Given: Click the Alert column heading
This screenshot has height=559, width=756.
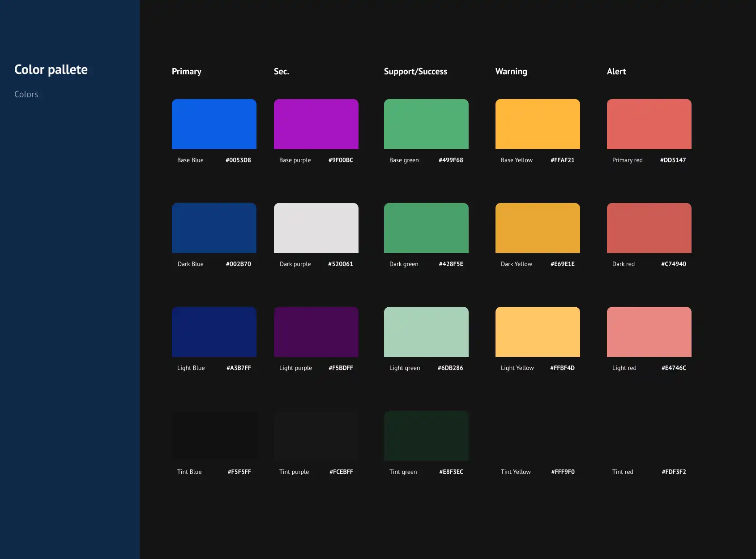Looking at the screenshot, I should tap(616, 72).
